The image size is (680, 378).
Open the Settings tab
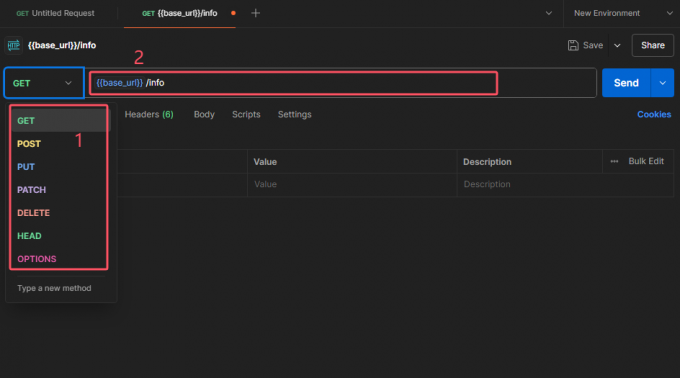point(294,114)
